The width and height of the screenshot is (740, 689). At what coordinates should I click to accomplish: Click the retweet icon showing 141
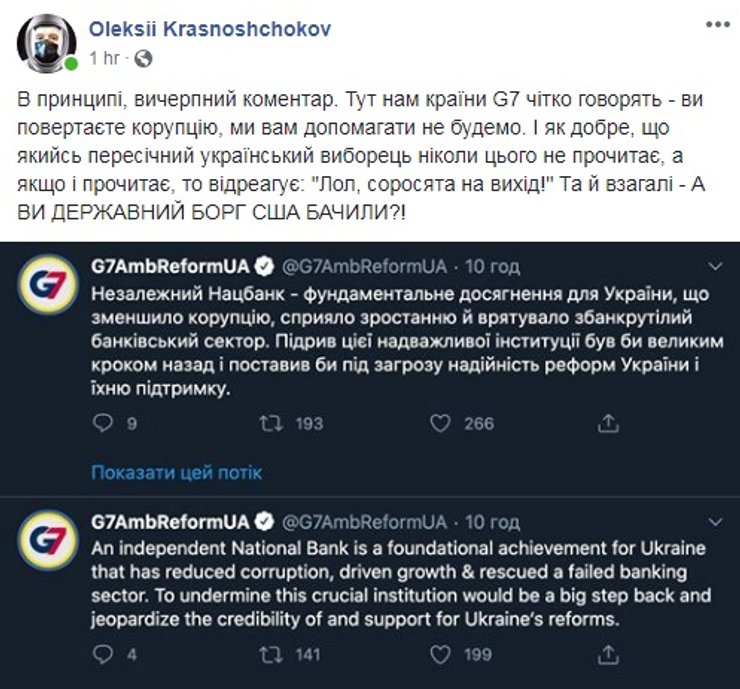pos(269,655)
